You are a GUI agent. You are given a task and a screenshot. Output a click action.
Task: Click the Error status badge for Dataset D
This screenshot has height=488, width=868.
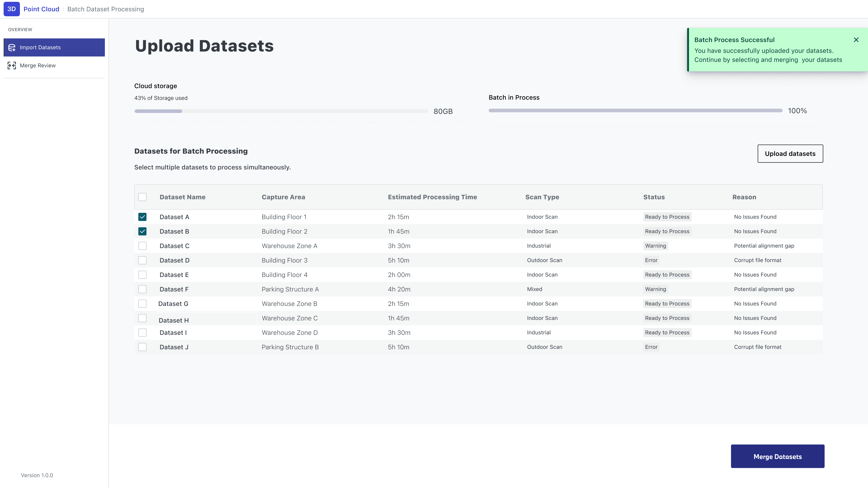coord(651,260)
